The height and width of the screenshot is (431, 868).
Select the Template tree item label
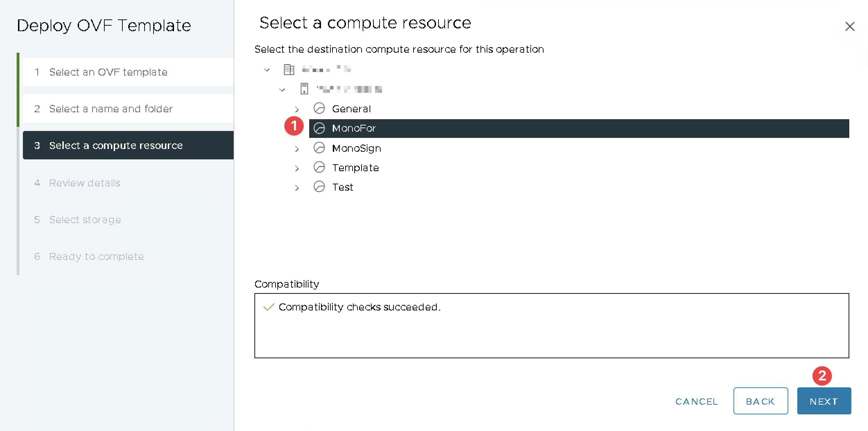pos(355,168)
